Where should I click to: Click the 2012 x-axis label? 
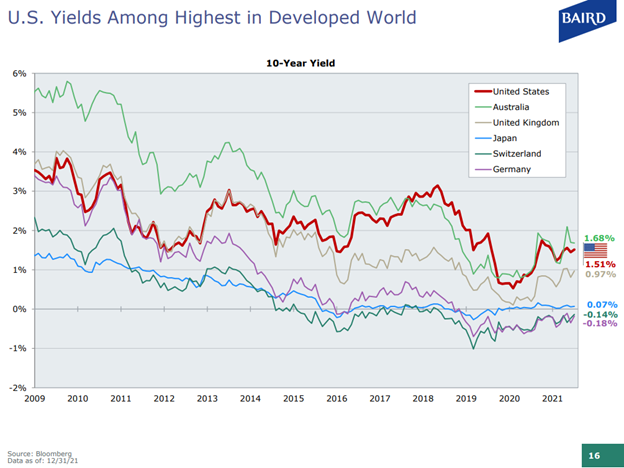click(164, 398)
